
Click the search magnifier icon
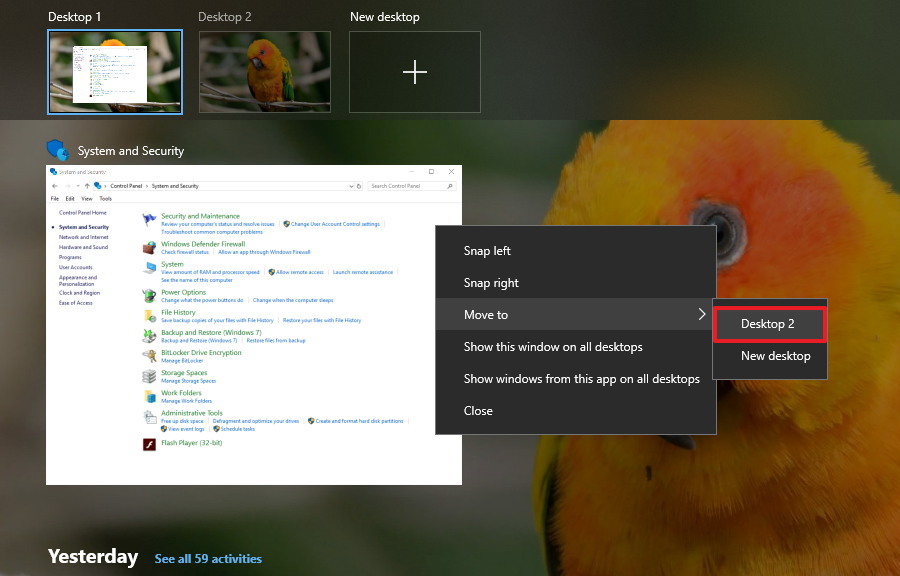(450, 186)
